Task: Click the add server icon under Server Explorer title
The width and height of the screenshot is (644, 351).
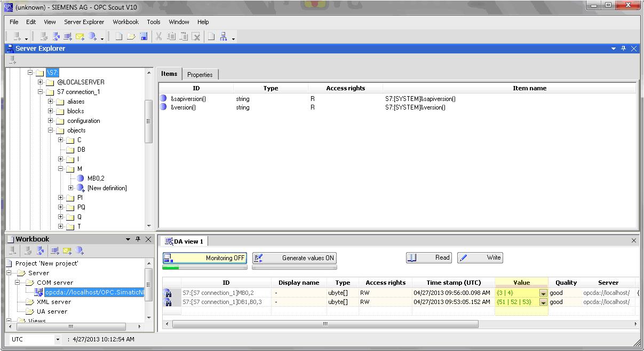Action: (13, 60)
